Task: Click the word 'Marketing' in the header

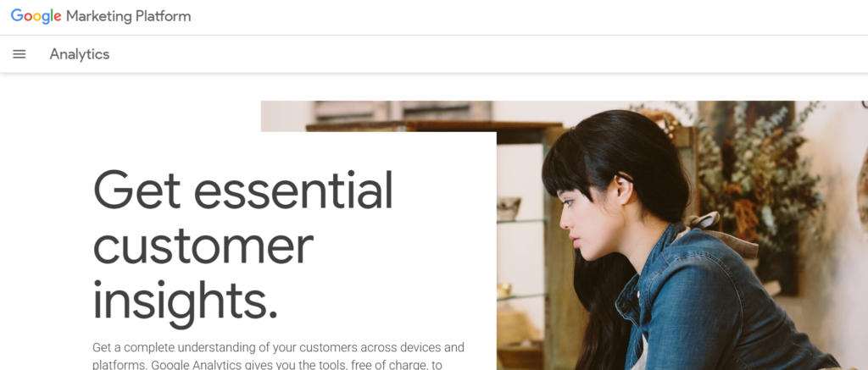Action: tap(99, 17)
